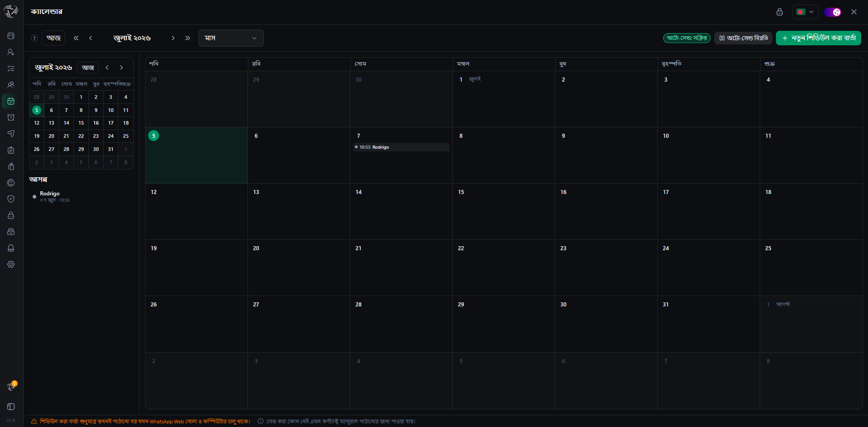Click day 20 cell in main calendar
The image size is (868, 427).
(299, 267)
